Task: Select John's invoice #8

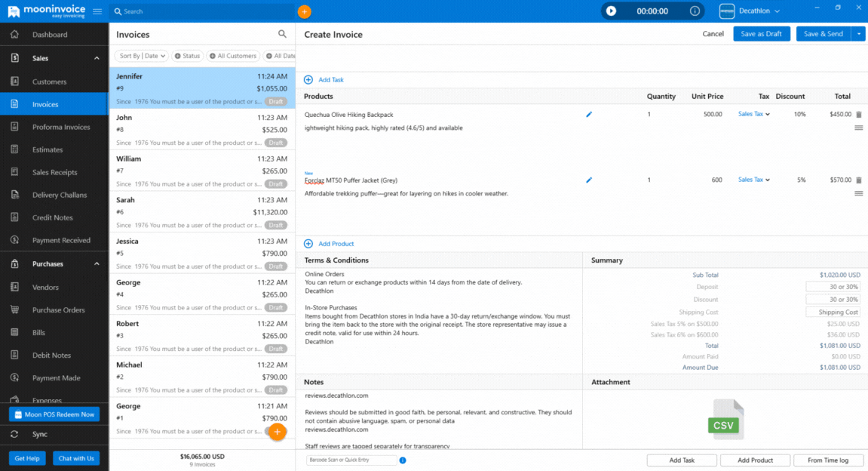Action: coord(202,130)
